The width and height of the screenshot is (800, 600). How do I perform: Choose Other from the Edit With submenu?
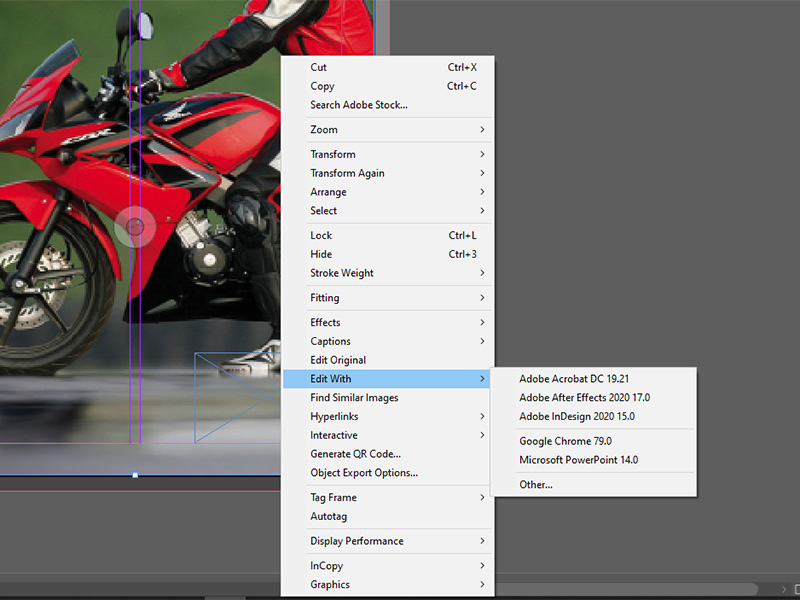[x=536, y=484]
